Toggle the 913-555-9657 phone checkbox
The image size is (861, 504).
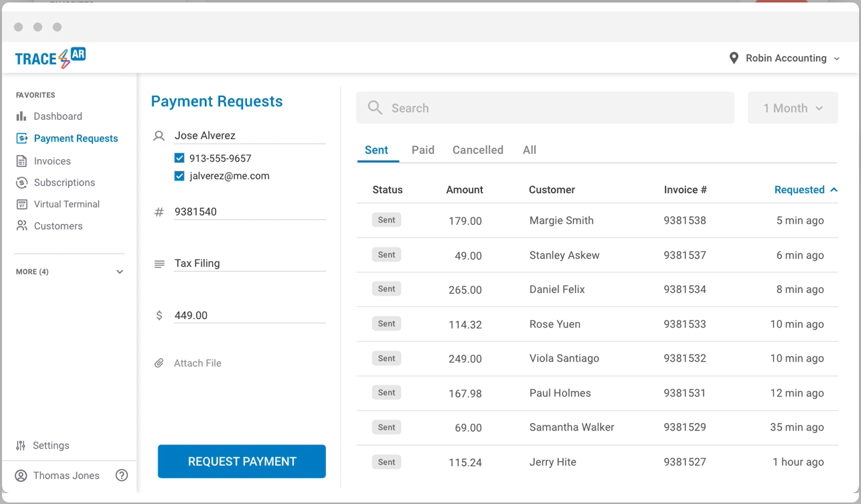180,158
